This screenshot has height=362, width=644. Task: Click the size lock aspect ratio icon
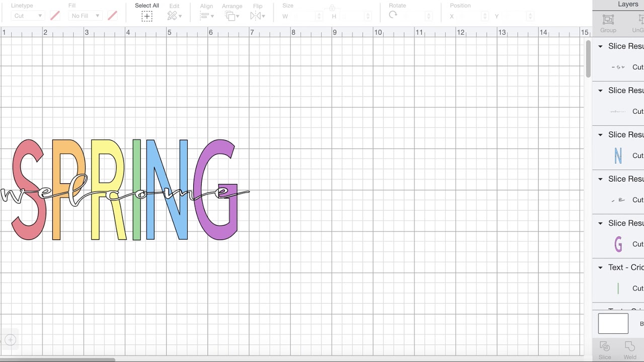click(x=332, y=9)
